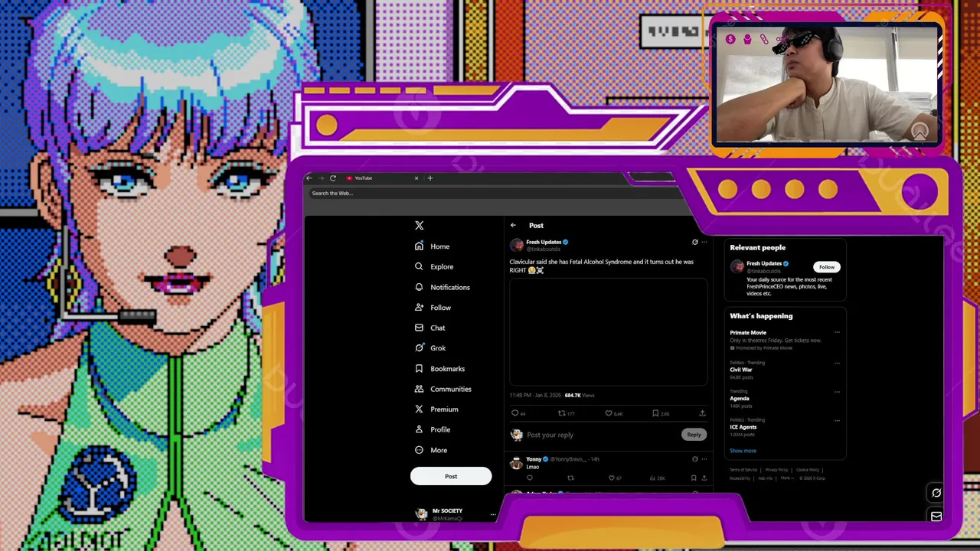Share the main post via share icon
Image resolution: width=980 pixels, height=551 pixels.
pyautogui.click(x=702, y=413)
